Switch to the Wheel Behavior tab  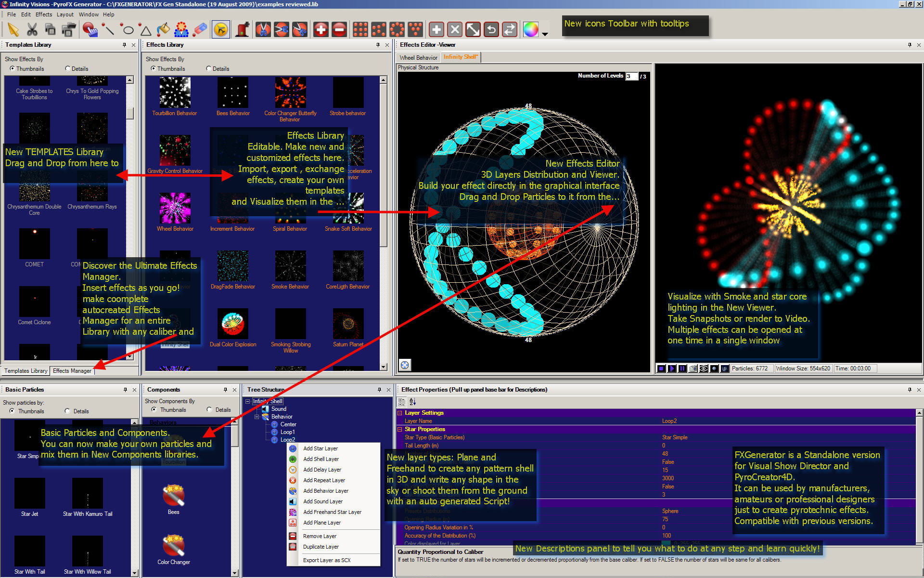click(418, 58)
